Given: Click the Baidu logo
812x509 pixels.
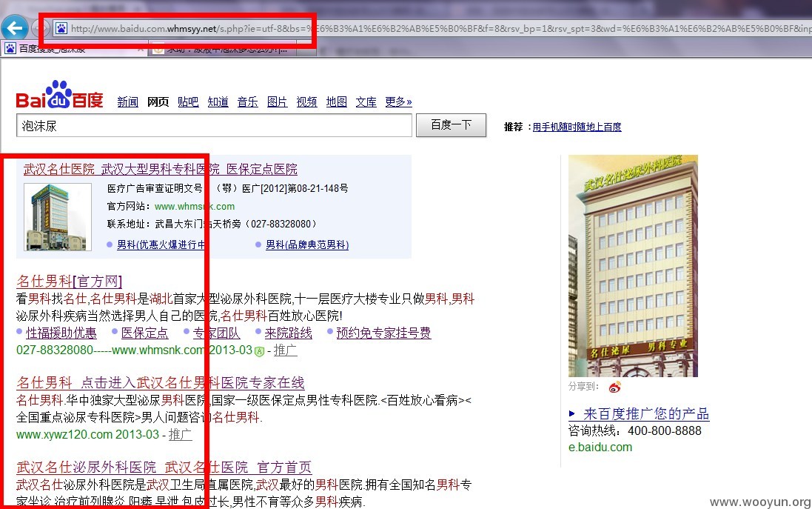Looking at the screenshot, I should click(59, 95).
